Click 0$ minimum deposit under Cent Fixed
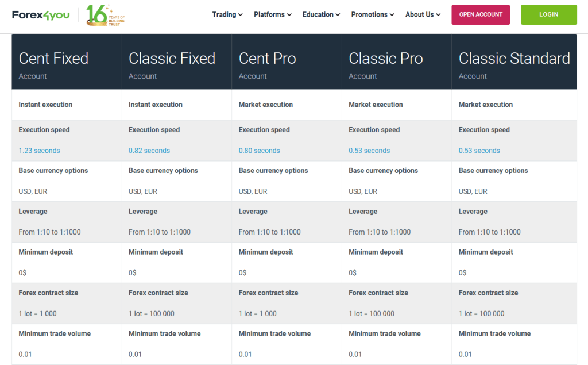Viewport: 588px width, 365px height. (22, 273)
